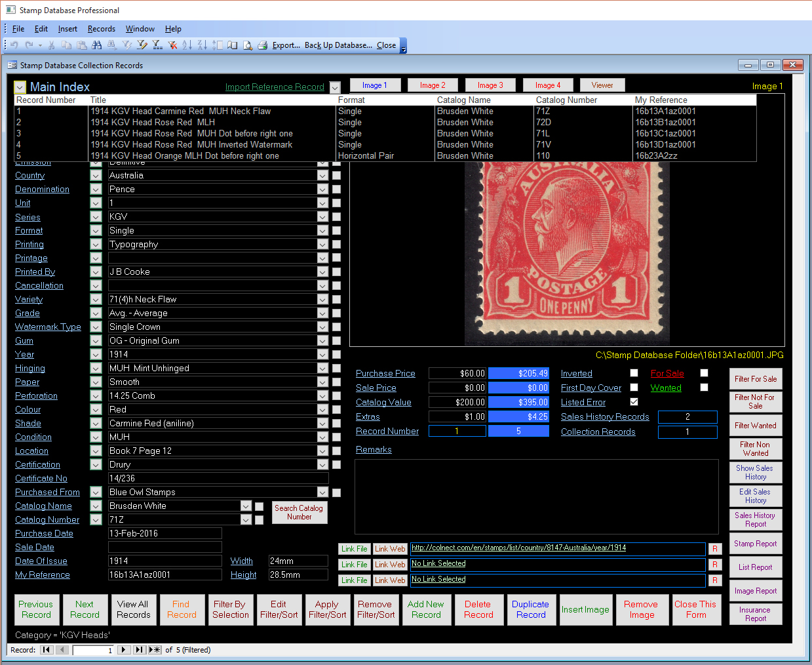
Task: Tick the Wanted checkbox
Action: [704, 388]
